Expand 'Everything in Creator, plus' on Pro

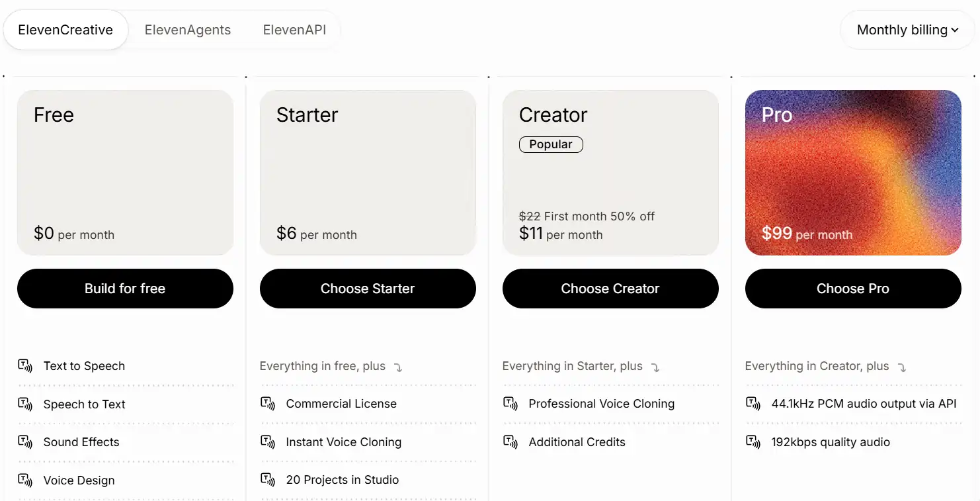[x=903, y=366]
